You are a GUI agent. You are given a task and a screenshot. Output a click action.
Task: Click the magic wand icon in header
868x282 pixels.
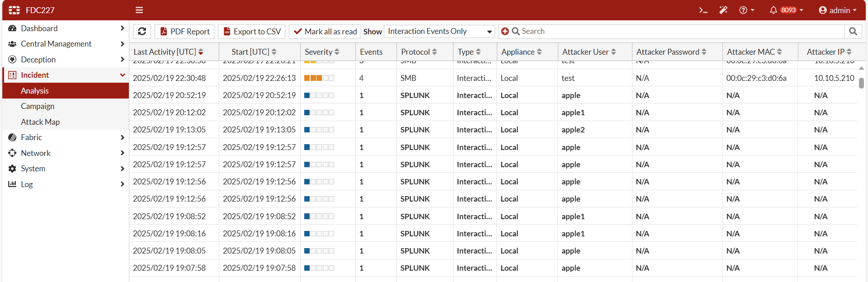point(723,10)
